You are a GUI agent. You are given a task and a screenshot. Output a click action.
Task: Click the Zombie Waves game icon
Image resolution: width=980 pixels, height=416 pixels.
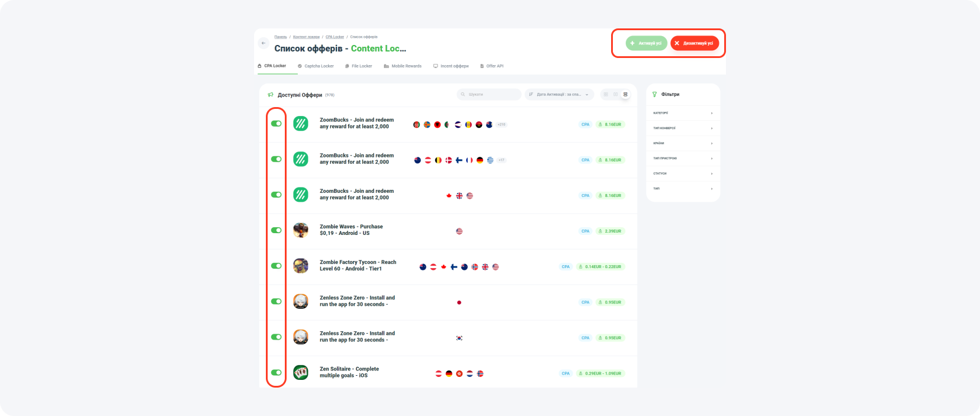click(x=301, y=230)
